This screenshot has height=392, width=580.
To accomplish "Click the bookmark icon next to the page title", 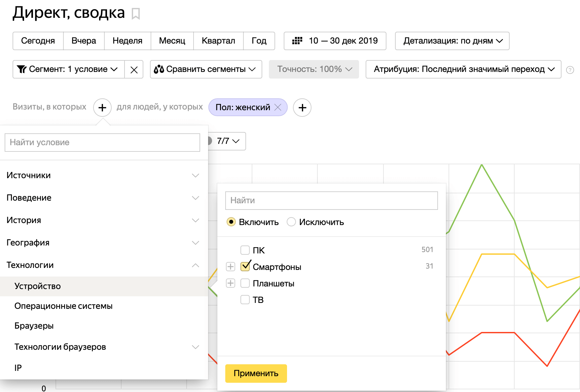I will point(136,14).
